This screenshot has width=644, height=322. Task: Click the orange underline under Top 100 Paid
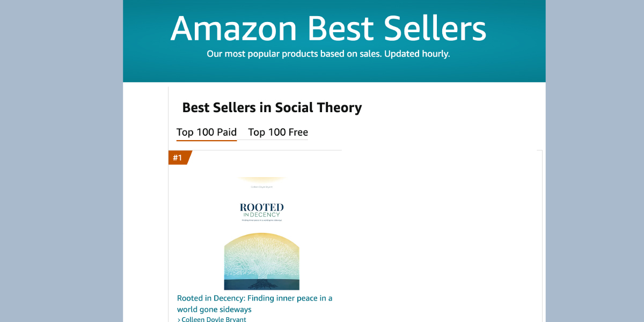click(206, 139)
